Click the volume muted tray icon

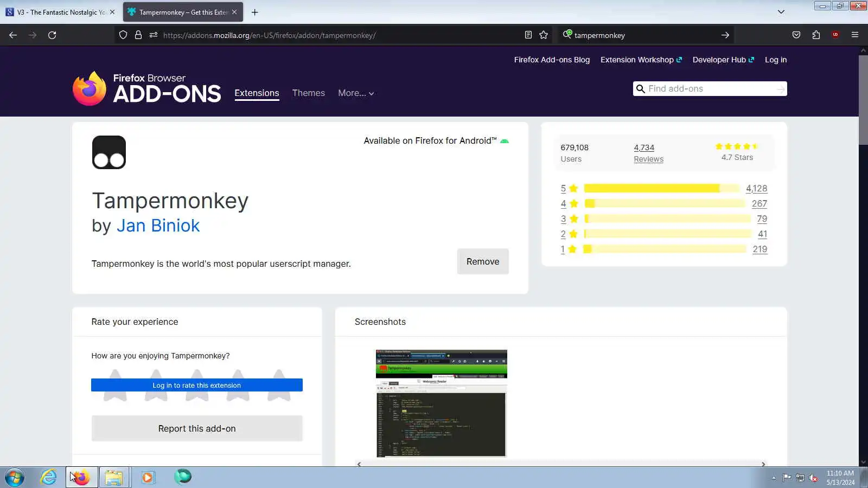point(813,478)
